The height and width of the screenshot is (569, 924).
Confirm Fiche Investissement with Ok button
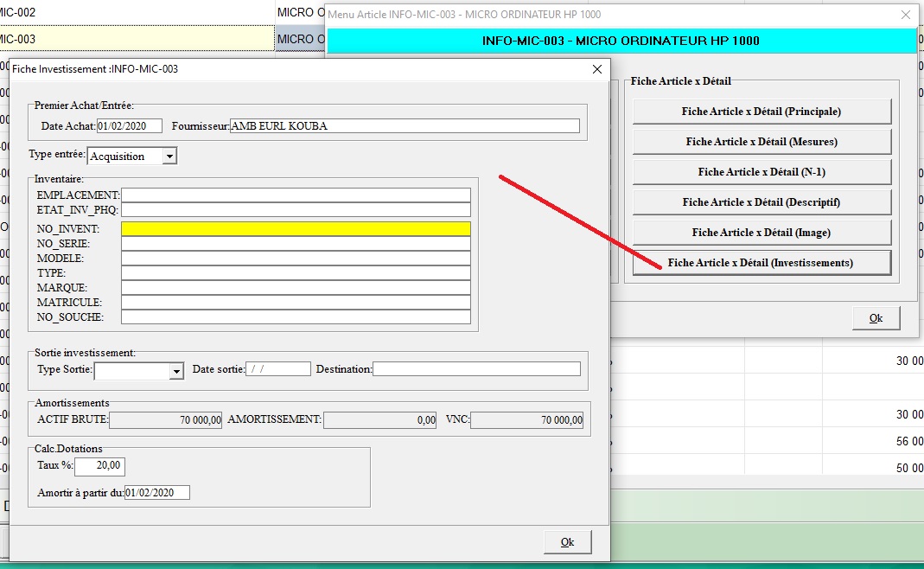[567, 542]
